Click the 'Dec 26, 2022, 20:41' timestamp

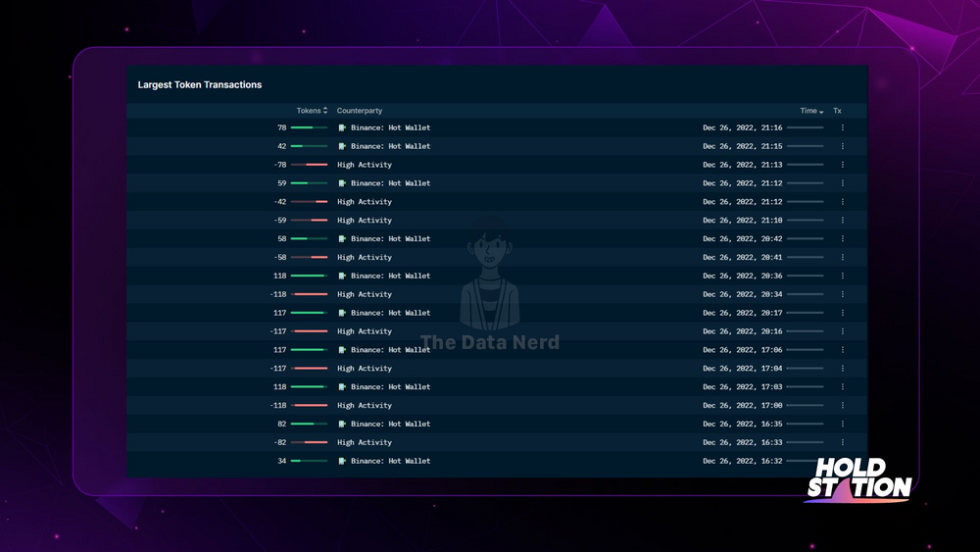tap(743, 257)
